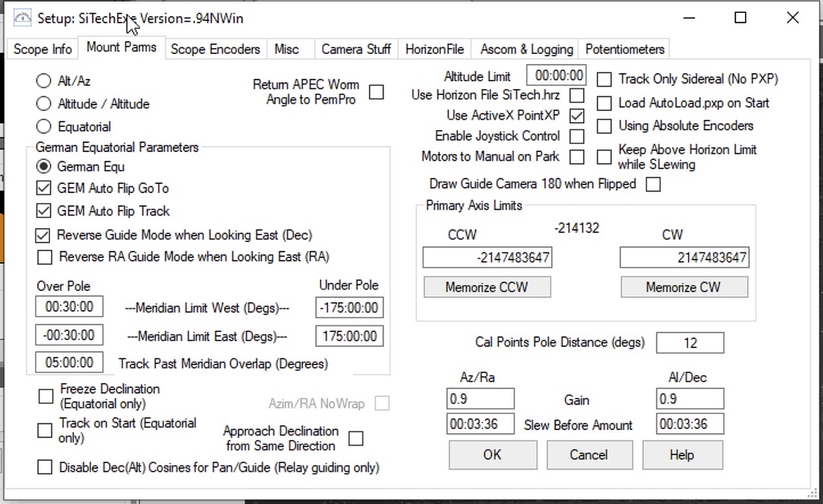Open the Potentiometers tab
The height and width of the screenshot is (504, 823).
(x=624, y=49)
